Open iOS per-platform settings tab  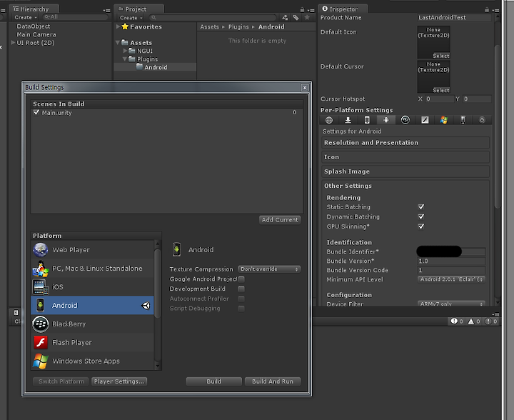tap(367, 120)
